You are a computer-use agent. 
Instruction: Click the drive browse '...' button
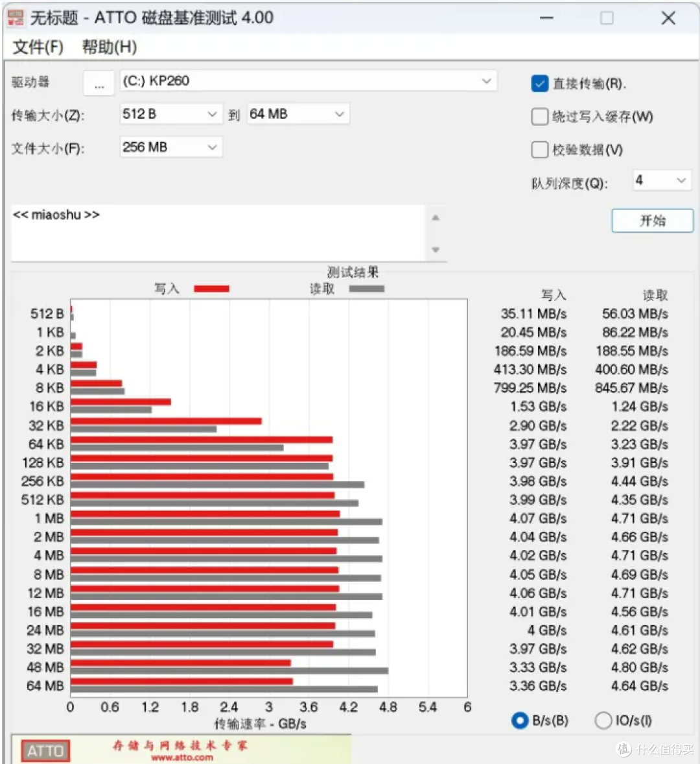99,82
